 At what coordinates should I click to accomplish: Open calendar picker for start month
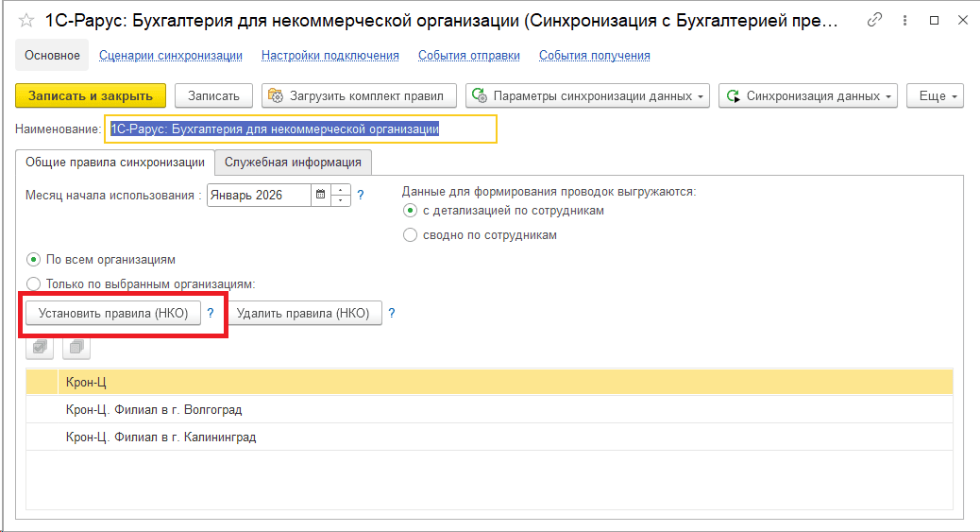tap(321, 195)
